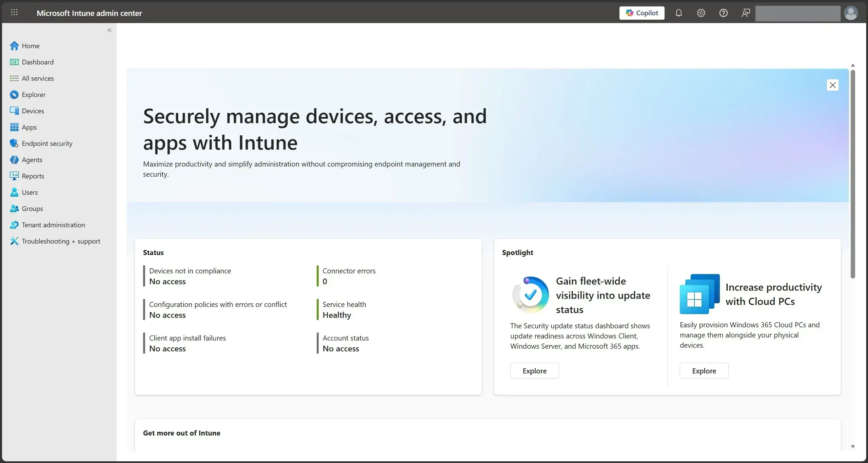
Task: Click the Users person icon
Action: 14,192
